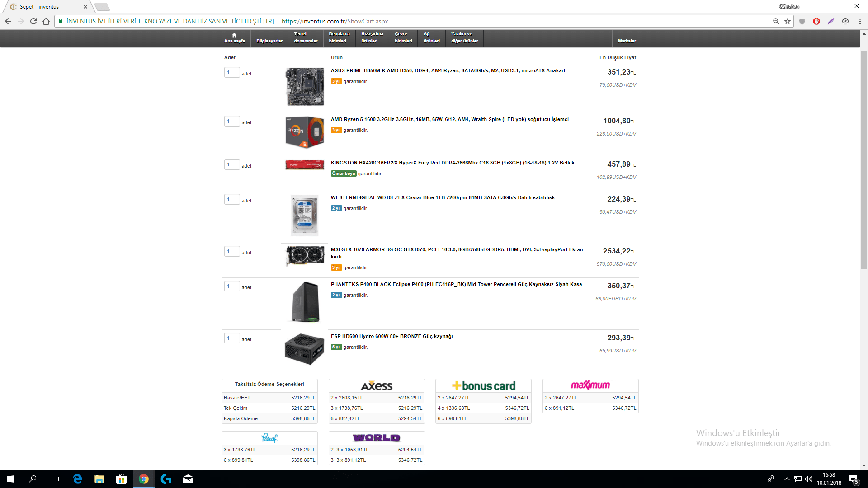
Task: Open the Chrome three-dot menu
Action: click(860, 21)
